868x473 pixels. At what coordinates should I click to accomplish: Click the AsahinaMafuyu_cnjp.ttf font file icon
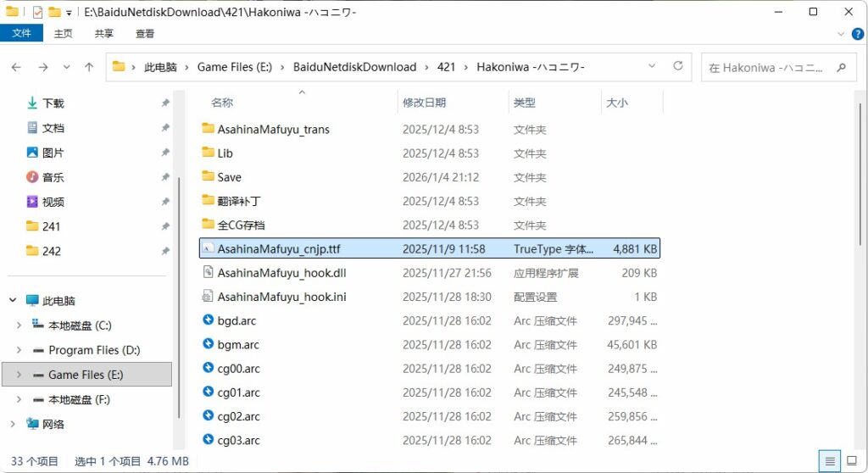(x=209, y=248)
